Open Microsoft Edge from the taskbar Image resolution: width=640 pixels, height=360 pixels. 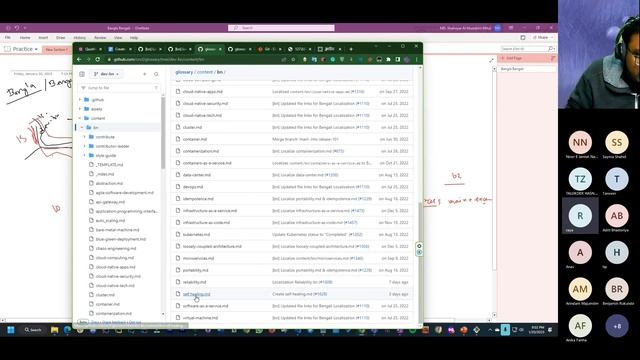tap(67, 330)
